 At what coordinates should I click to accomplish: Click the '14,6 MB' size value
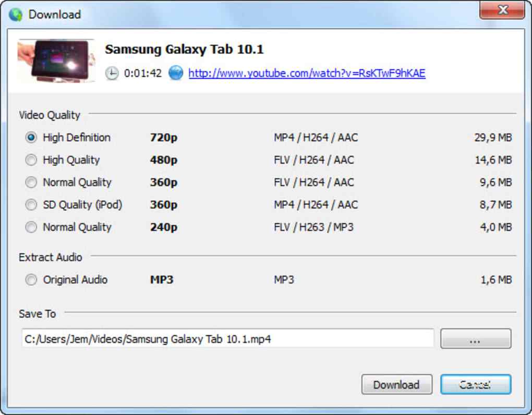tap(493, 160)
